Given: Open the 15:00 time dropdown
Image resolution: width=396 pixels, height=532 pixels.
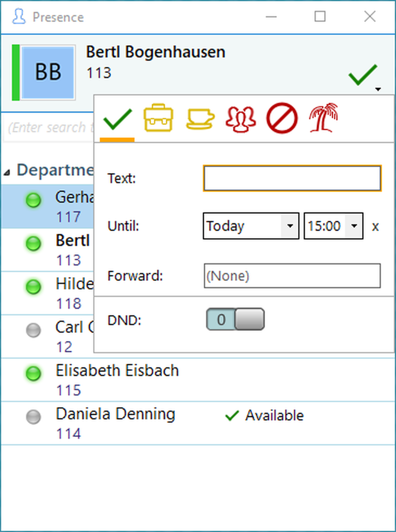Looking at the screenshot, I should point(354,226).
